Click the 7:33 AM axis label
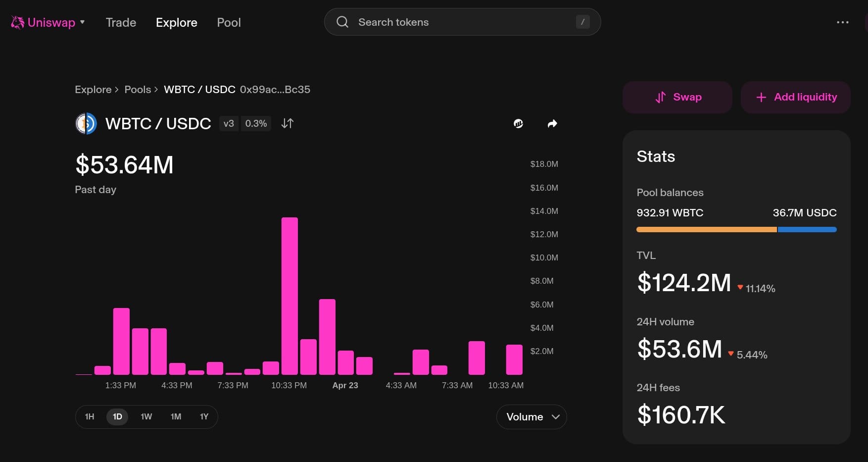Viewport: 868px width, 462px height. point(457,385)
